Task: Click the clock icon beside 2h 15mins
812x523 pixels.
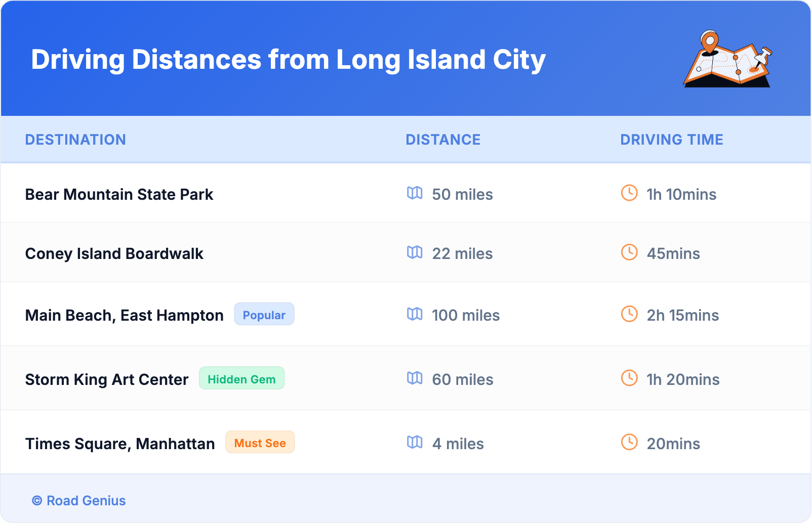Action: tap(629, 314)
